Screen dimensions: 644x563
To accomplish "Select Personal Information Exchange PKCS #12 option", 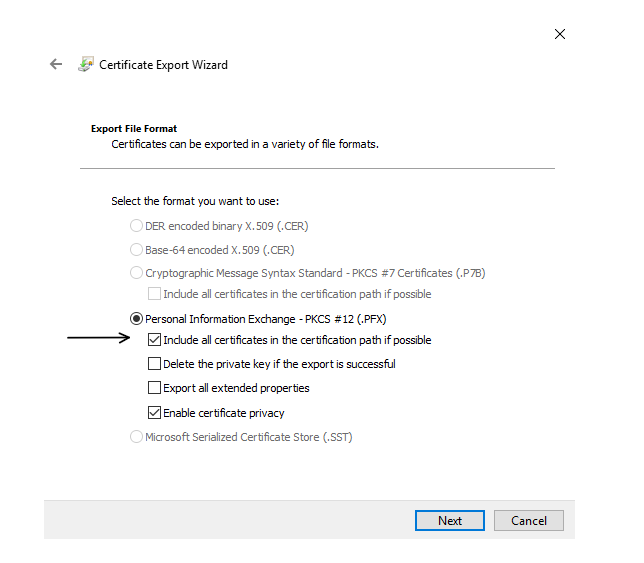I will point(137,319).
